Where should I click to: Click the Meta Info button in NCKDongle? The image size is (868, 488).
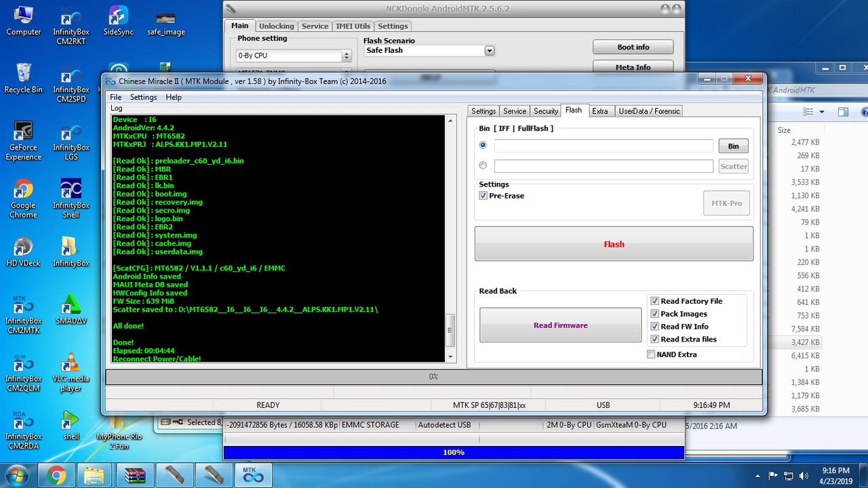tap(633, 67)
